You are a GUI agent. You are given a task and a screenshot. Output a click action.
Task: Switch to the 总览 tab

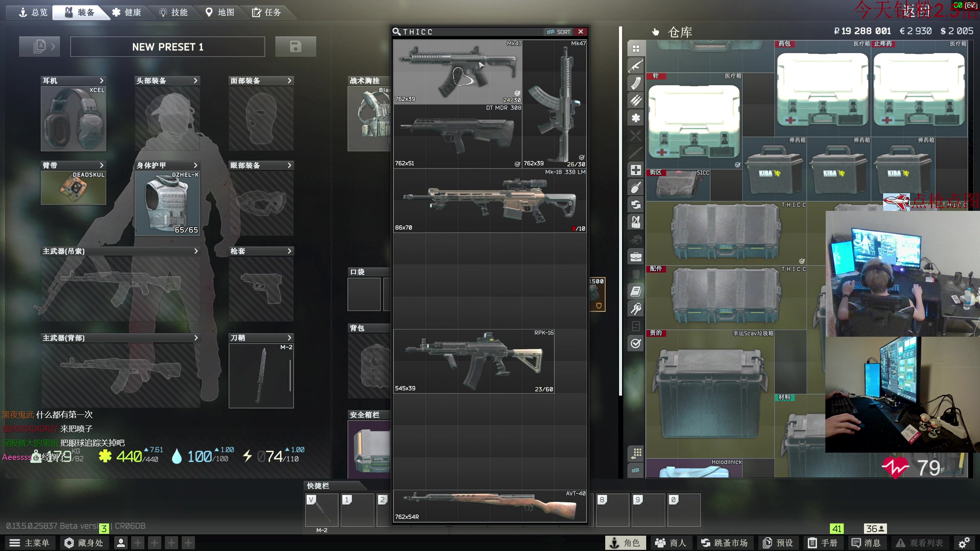click(33, 13)
